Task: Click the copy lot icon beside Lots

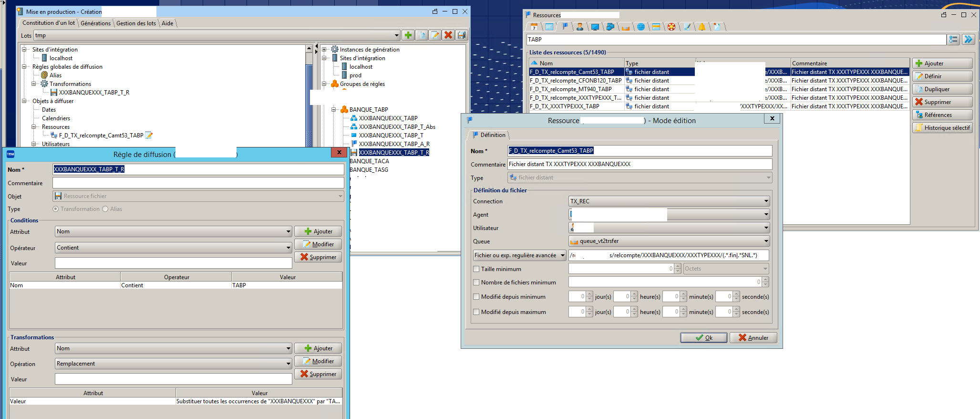Action: pos(422,35)
